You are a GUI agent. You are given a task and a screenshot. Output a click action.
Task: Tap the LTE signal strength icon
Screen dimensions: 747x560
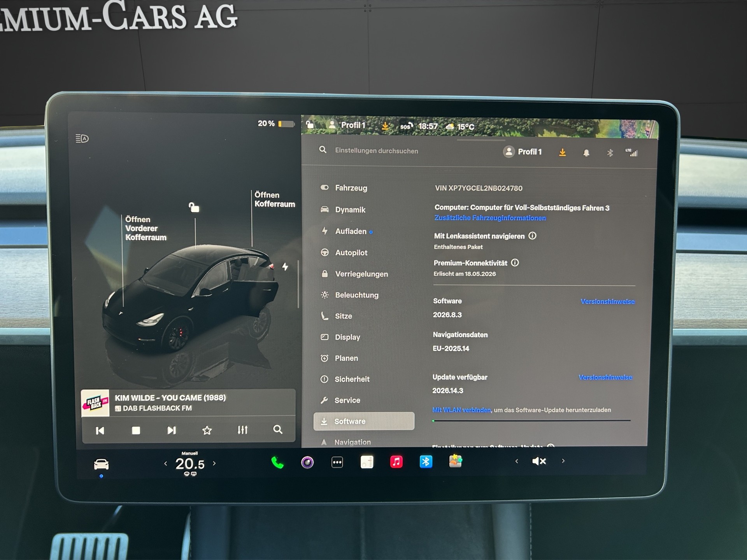pyautogui.click(x=631, y=152)
